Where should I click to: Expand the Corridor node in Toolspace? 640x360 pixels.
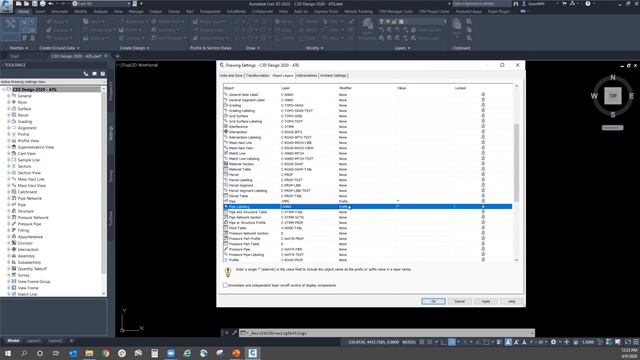[9, 243]
